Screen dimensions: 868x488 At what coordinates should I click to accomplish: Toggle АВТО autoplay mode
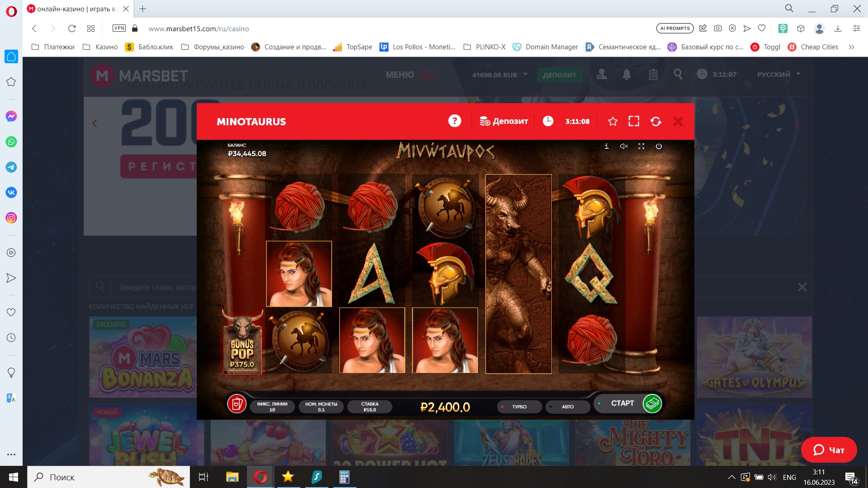(x=567, y=407)
